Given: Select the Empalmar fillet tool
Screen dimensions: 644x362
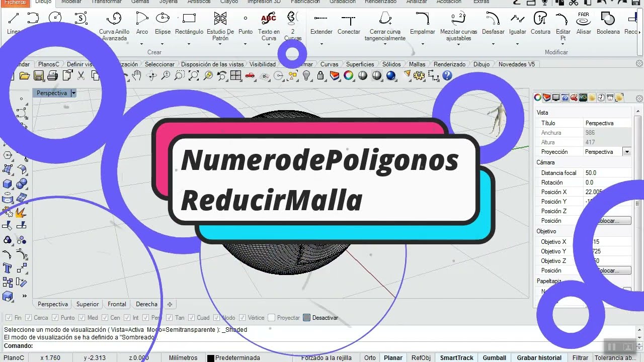Looking at the screenshot, I should (423, 23).
